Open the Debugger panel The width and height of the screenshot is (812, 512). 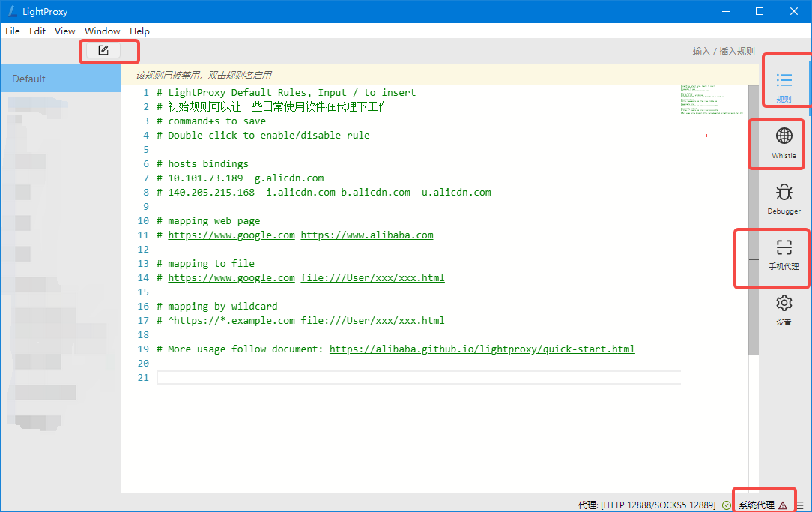tap(784, 199)
